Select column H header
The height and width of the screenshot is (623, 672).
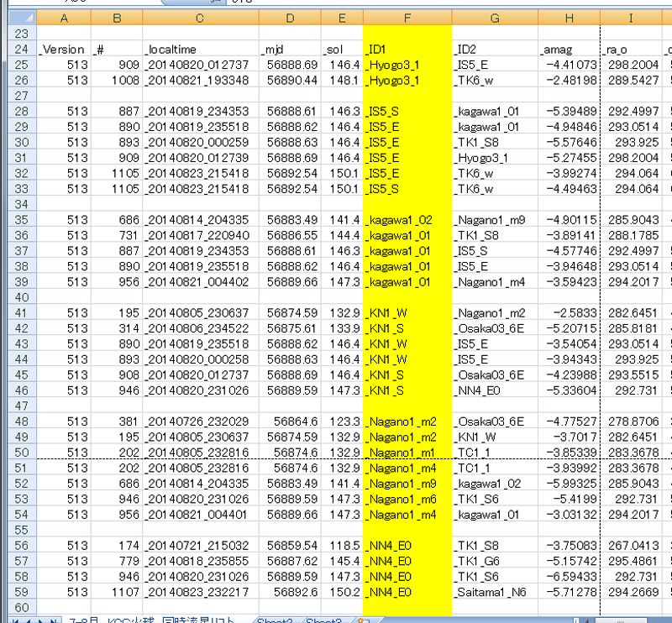[569, 18]
